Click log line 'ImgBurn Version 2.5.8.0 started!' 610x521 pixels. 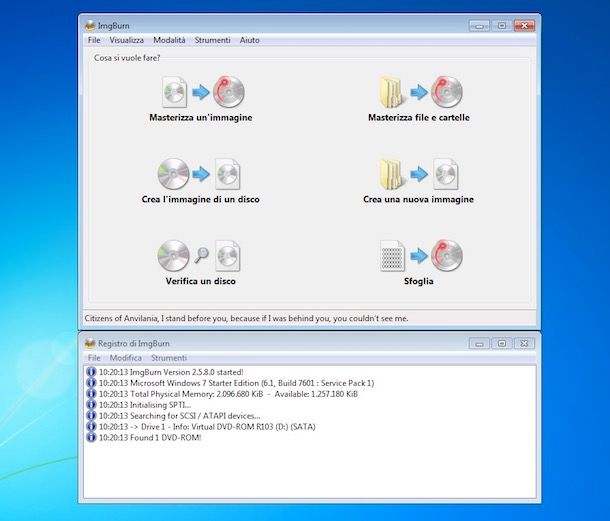pyautogui.click(x=171, y=372)
